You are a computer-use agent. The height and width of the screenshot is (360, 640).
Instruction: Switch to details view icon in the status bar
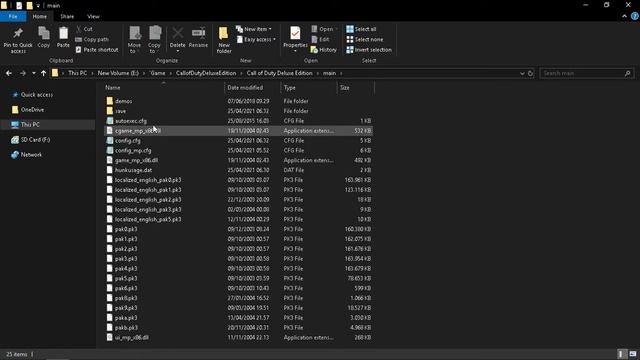621,354
